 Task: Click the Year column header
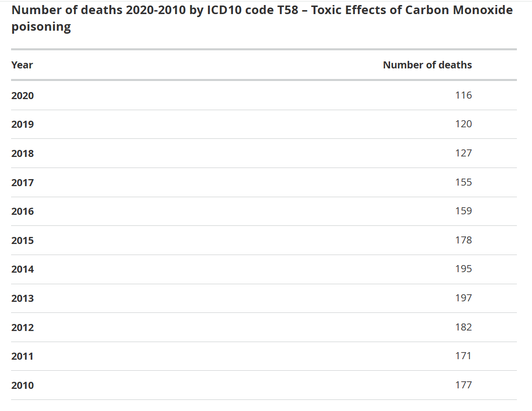pos(22,65)
